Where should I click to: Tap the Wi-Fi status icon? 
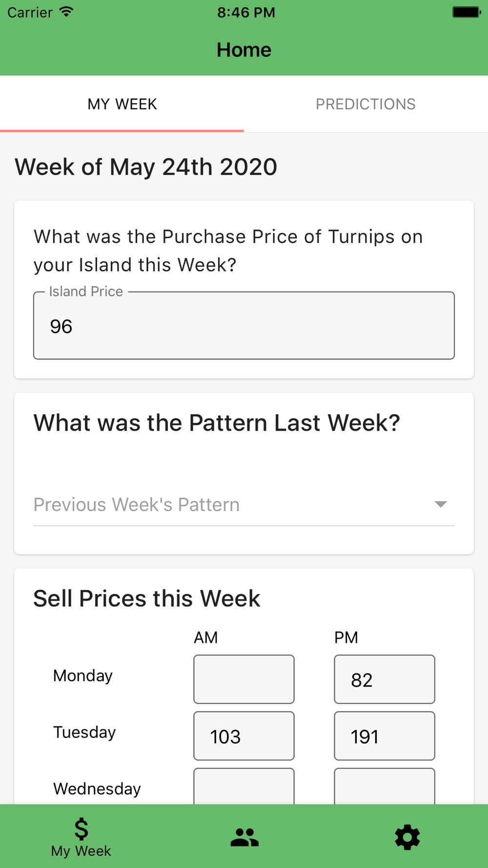66,12
